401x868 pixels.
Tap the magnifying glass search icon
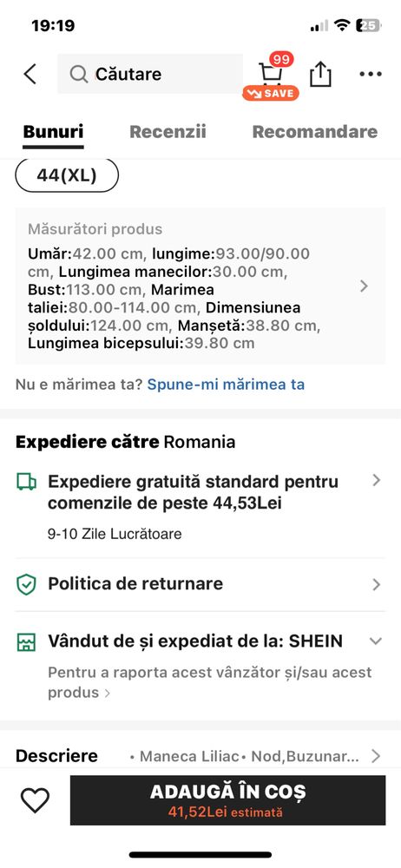(x=79, y=74)
